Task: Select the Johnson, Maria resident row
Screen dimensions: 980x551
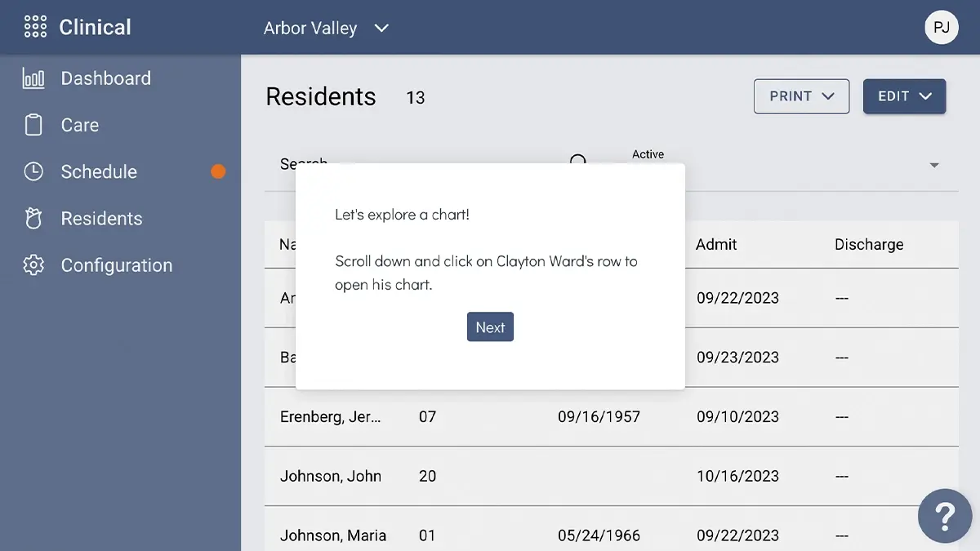Action: pos(333,535)
